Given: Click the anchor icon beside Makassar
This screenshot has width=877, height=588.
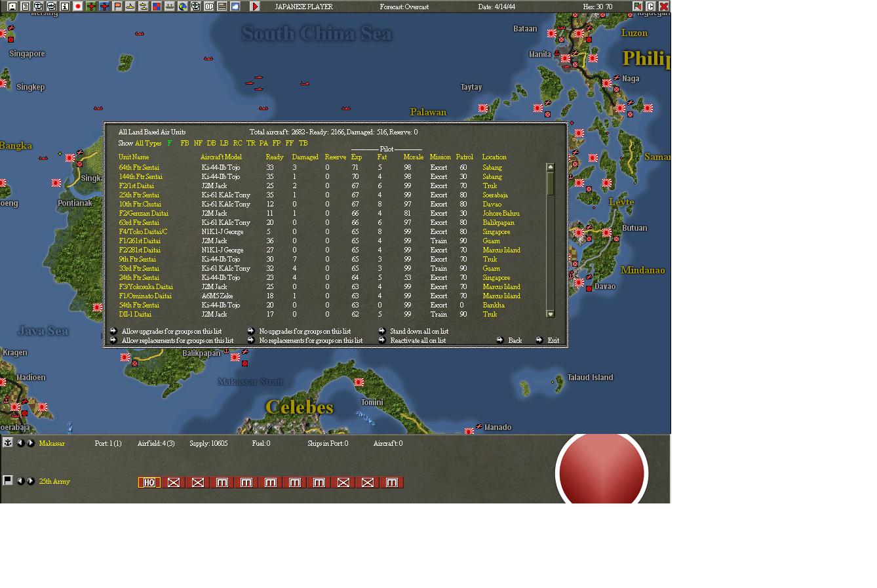Looking at the screenshot, I should 8,442.
